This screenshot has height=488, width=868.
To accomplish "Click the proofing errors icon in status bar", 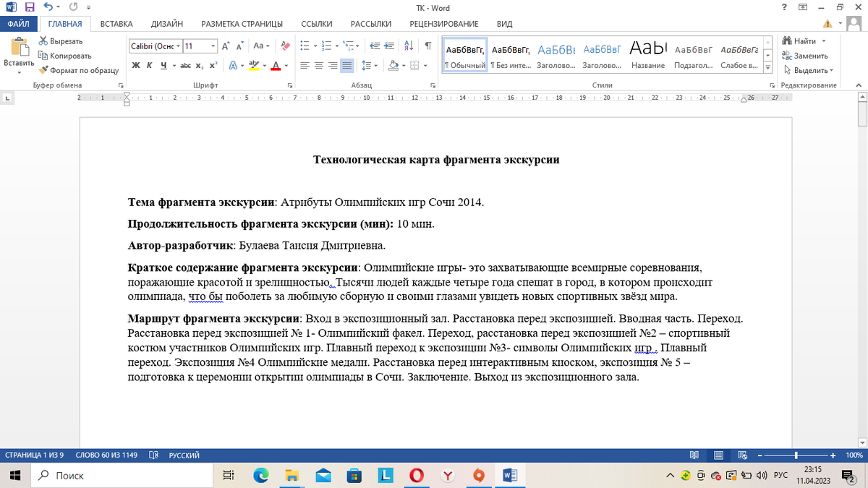I will [153, 455].
